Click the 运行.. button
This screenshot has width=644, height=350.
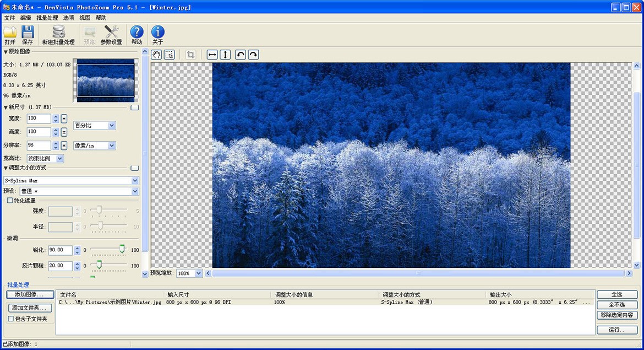point(617,330)
